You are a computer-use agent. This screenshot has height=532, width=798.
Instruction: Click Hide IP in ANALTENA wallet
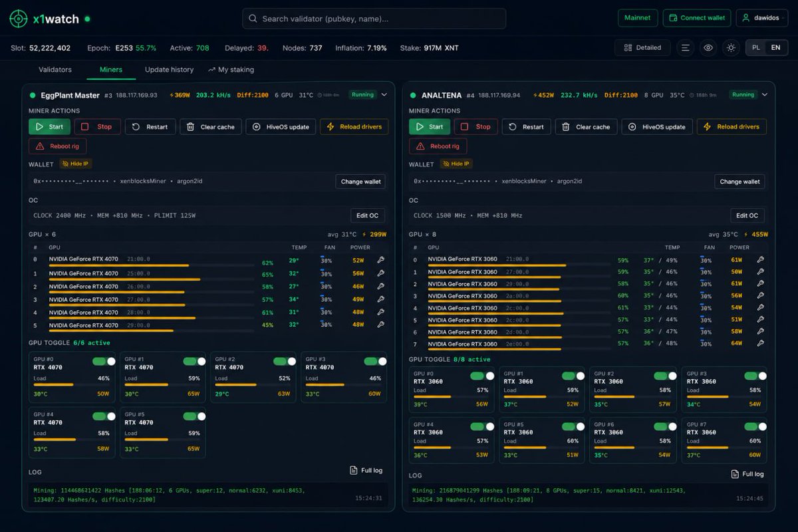point(455,164)
